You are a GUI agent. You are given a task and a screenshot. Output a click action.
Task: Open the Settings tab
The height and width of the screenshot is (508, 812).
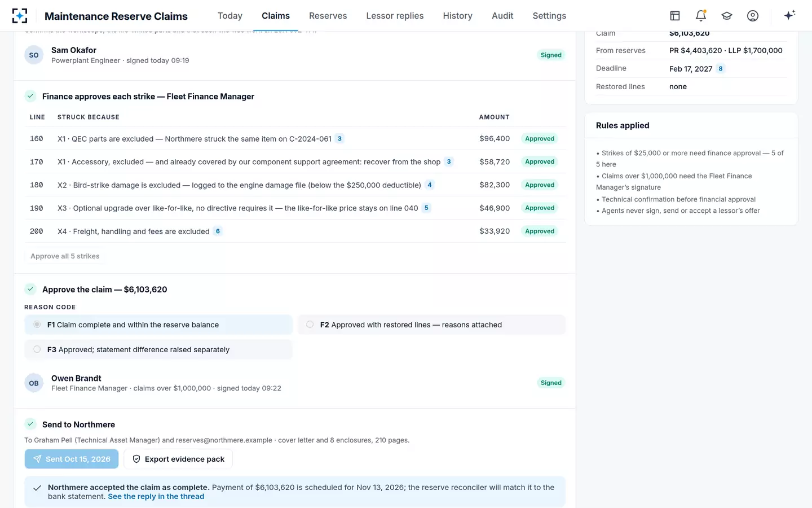click(549, 16)
